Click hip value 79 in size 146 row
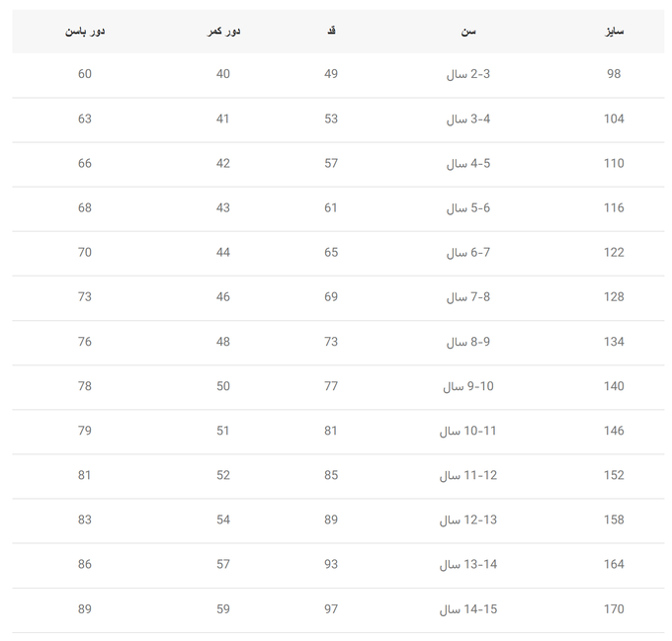Screen dimensions: 672x641 click(x=84, y=431)
